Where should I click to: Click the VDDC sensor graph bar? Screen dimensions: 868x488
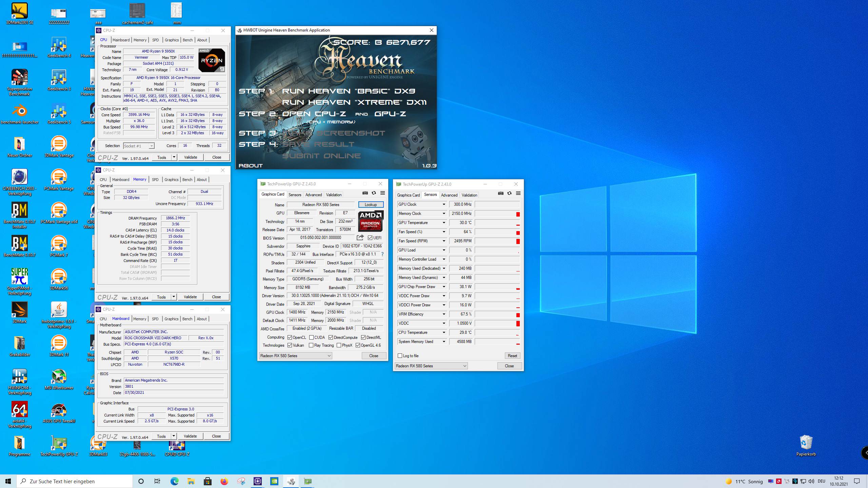497,323
